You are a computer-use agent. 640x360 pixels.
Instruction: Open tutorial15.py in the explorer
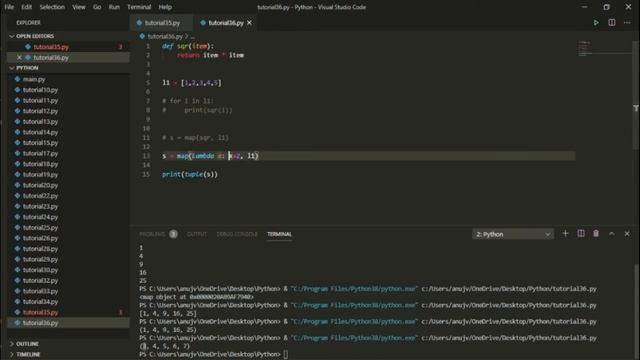(69, 143)
